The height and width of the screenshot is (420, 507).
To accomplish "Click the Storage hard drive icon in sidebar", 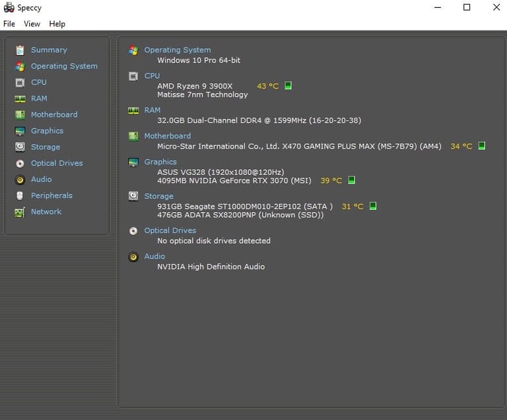I will pos(20,147).
